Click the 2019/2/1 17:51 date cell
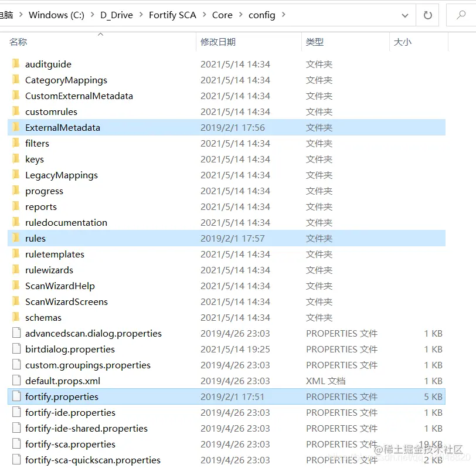Screen dimensions: 476x468 pyautogui.click(x=232, y=396)
